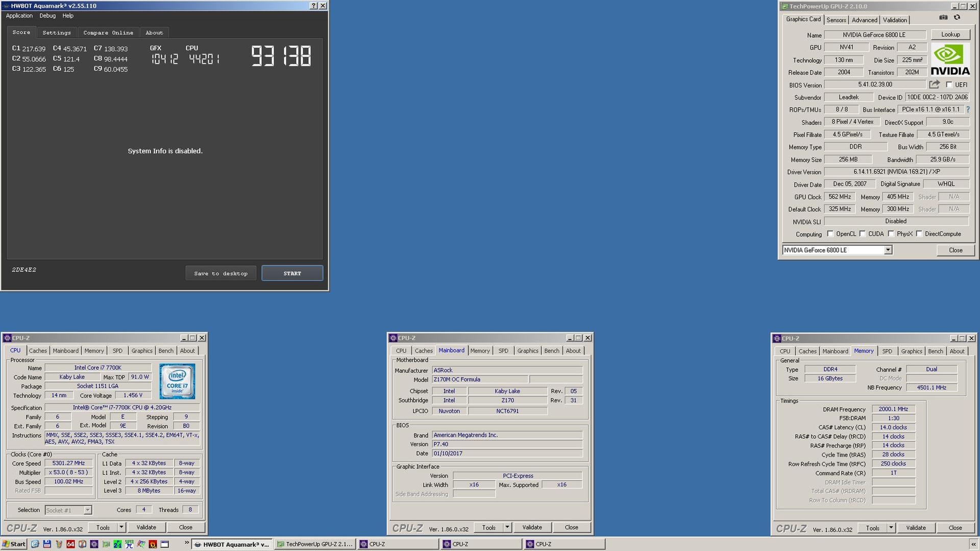Click the Lookup button in GPU-Z
The width and height of the screenshot is (980, 551).
(950, 35)
